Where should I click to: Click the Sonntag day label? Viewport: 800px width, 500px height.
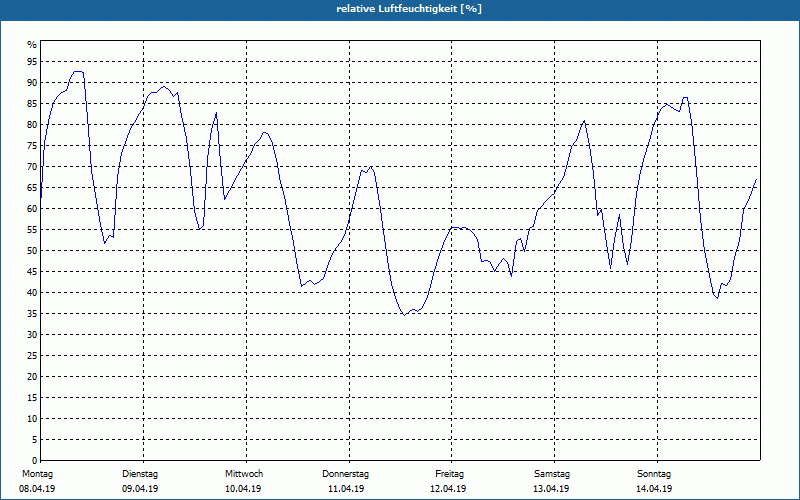(654, 474)
